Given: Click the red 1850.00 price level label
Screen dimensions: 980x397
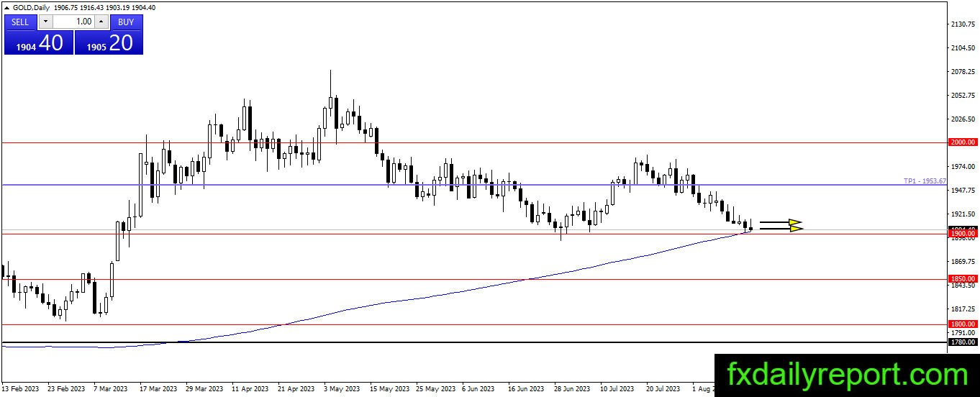Looking at the screenshot, I should click(962, 279).
